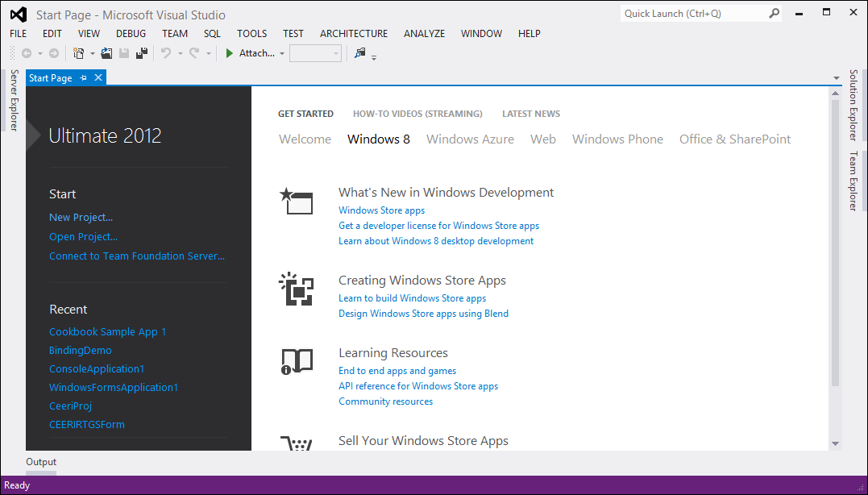Click Get a developer license link
Image resolution: width=868 pixels, height=495 pixels.
click(439, 226)
